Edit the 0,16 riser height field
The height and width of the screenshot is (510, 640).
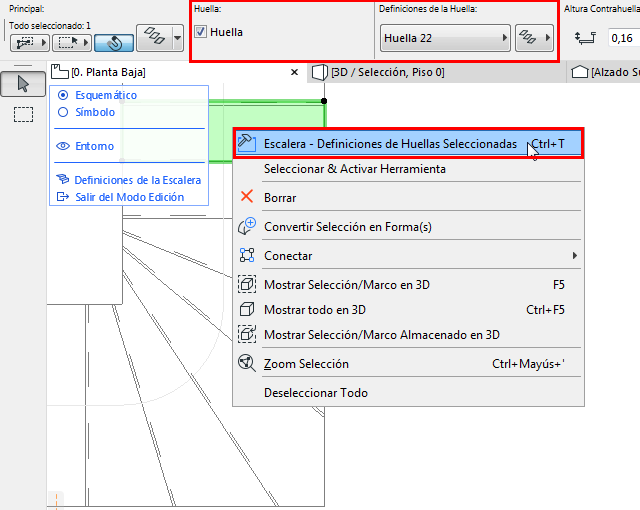click(x=624, y=38)
